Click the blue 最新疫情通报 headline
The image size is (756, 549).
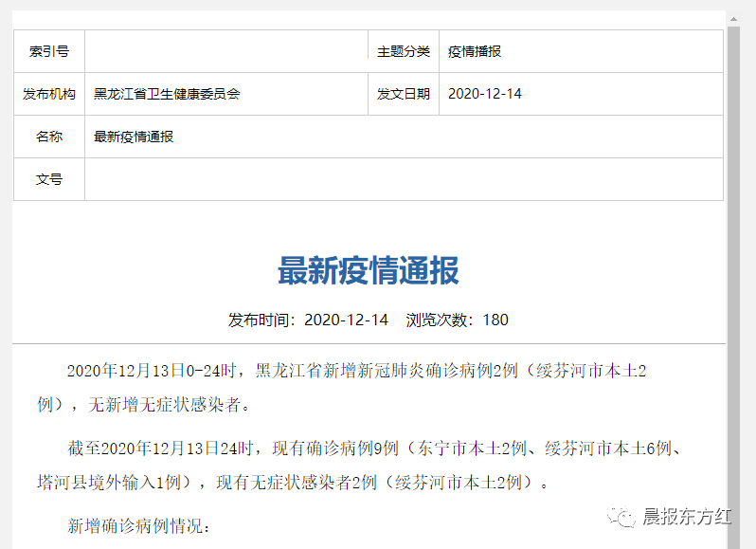click(x=369, y=271)
